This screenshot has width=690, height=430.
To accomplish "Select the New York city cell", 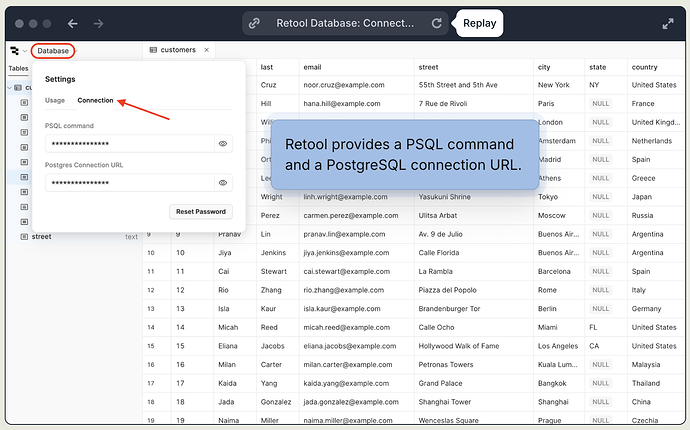I will [x=559, y=85].
